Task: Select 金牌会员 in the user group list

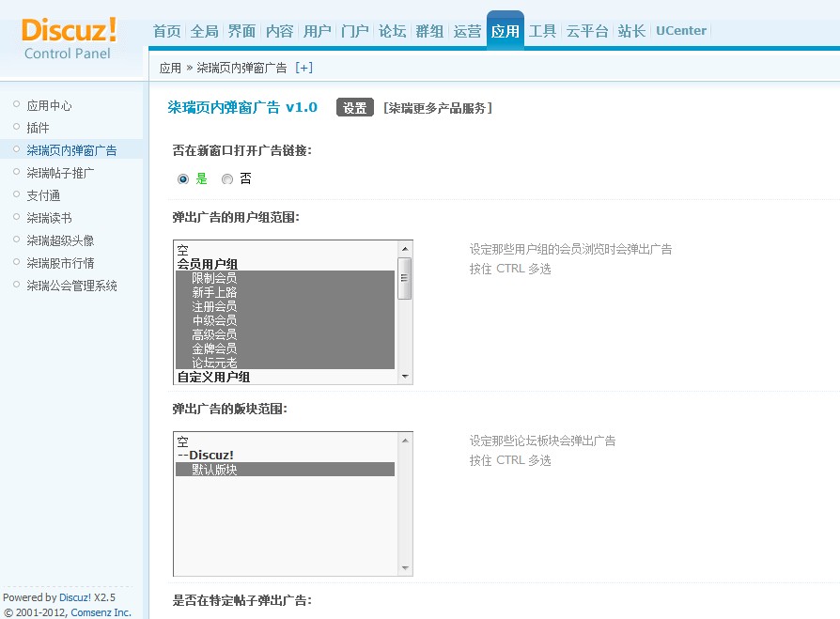Action: coord(285,348)
